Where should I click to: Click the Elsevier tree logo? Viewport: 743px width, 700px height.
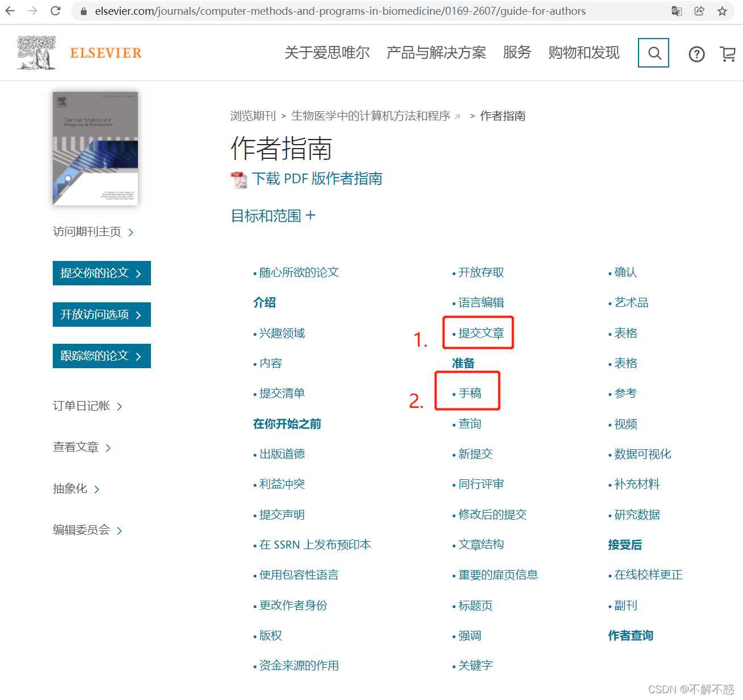pos(36,53)
